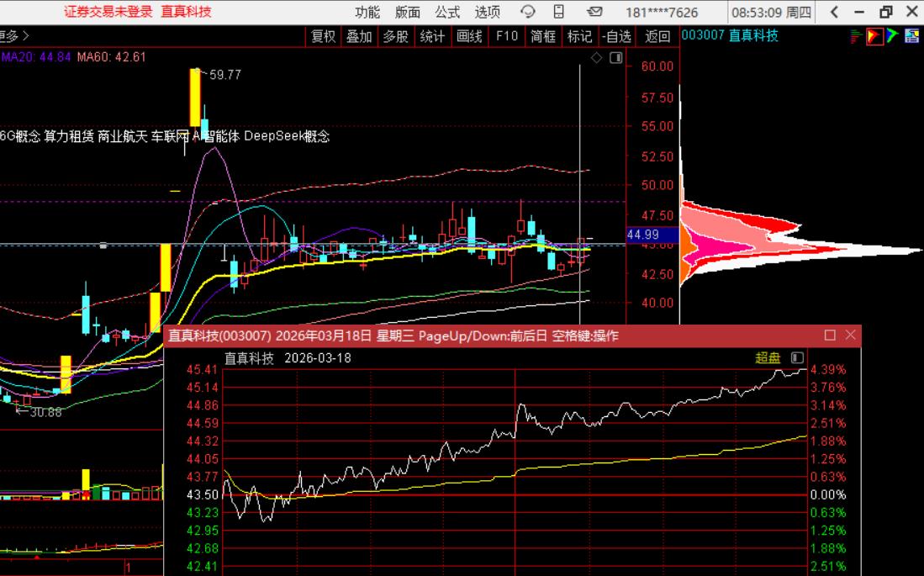
Task: Click the 08:53:09 周四 clock display
Action: [x=771, y=13]
